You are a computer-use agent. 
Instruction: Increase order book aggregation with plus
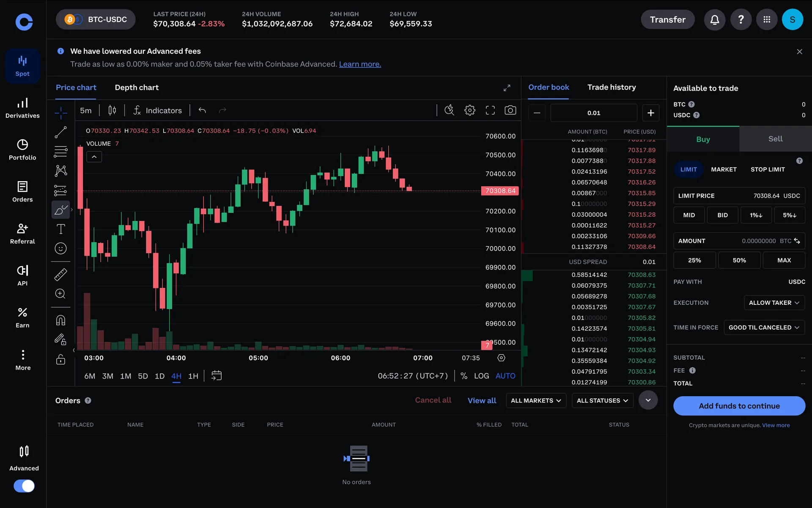click(650, 113)
